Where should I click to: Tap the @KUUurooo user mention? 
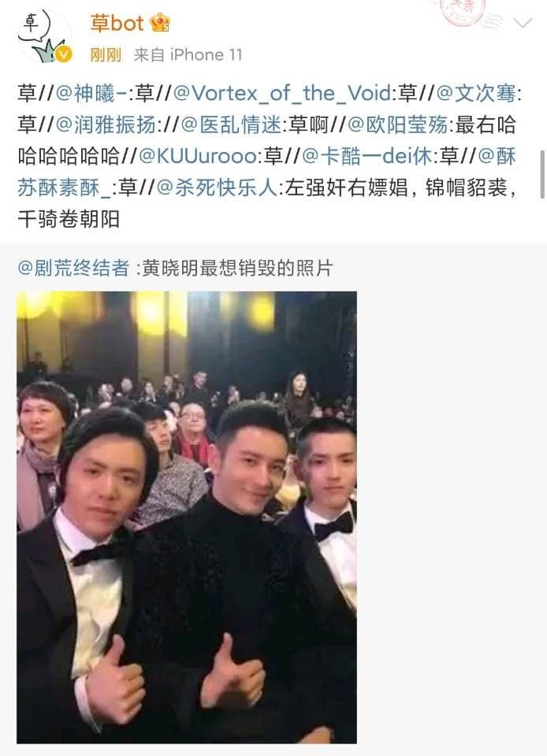pos(198,156)
